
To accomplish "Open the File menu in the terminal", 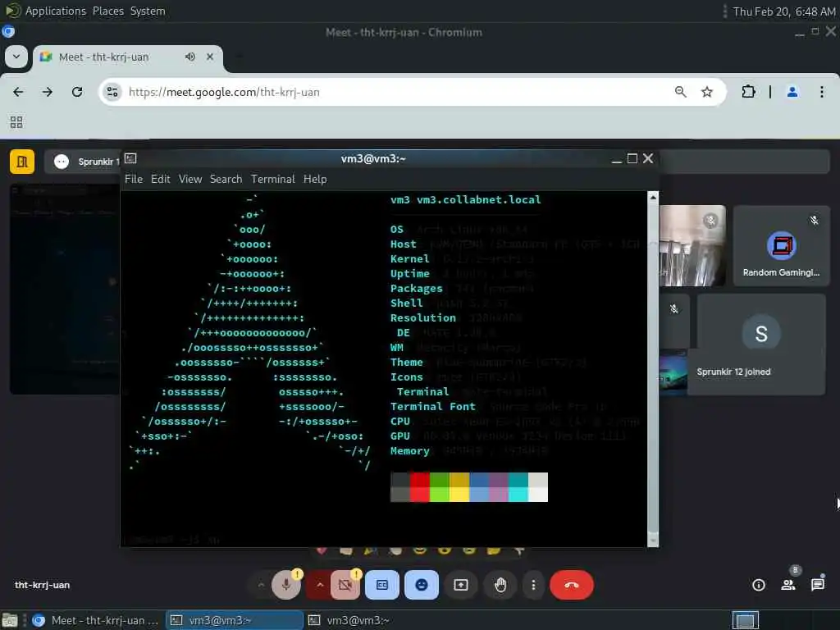I will 134,179.
